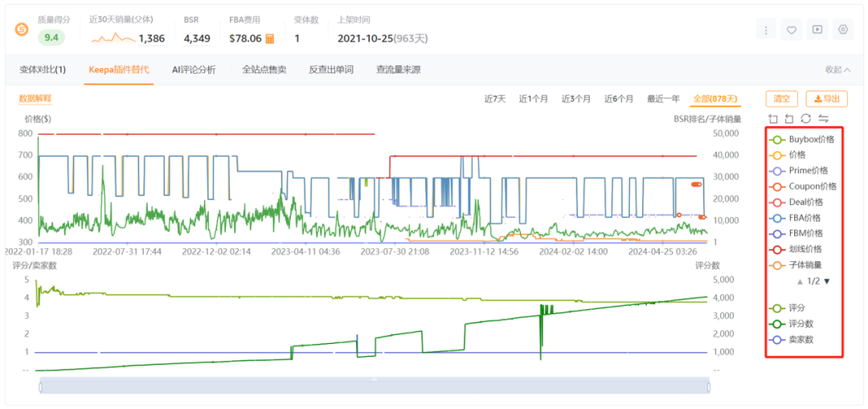
Task: Click the zoom reset (undo zoom) icon
Action: (789, 118)
